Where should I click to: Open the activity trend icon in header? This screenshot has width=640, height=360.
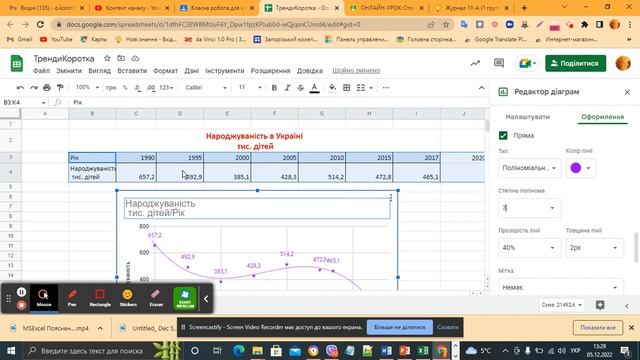pyautogui.click(x=475, y=63)
